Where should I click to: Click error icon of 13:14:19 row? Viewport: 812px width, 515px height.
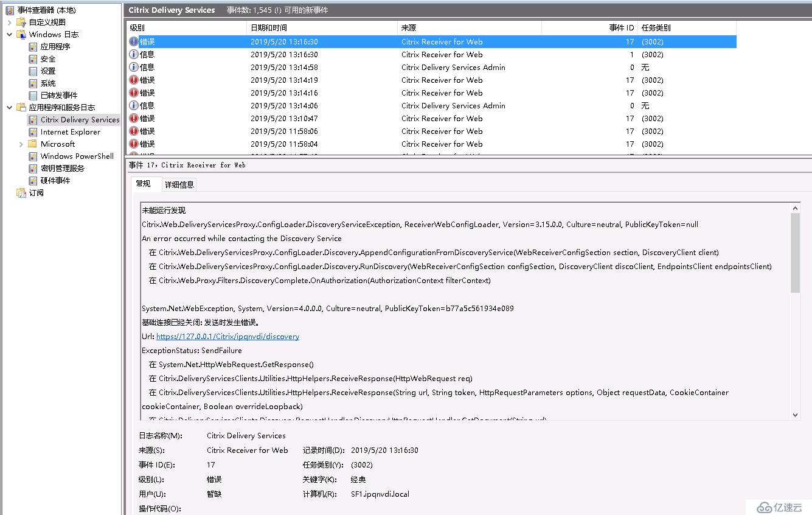click(x=134, y=80)
